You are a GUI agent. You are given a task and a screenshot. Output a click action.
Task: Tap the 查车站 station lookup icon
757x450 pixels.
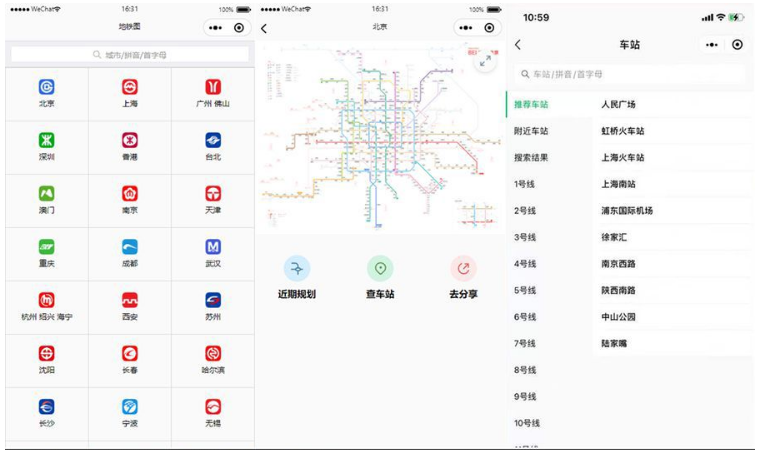(x=380, y=268)
